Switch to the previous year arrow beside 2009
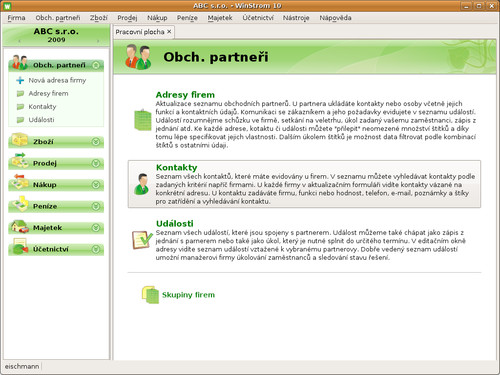Viewport: 500px width, 375px height. click(x=19, y=41)
